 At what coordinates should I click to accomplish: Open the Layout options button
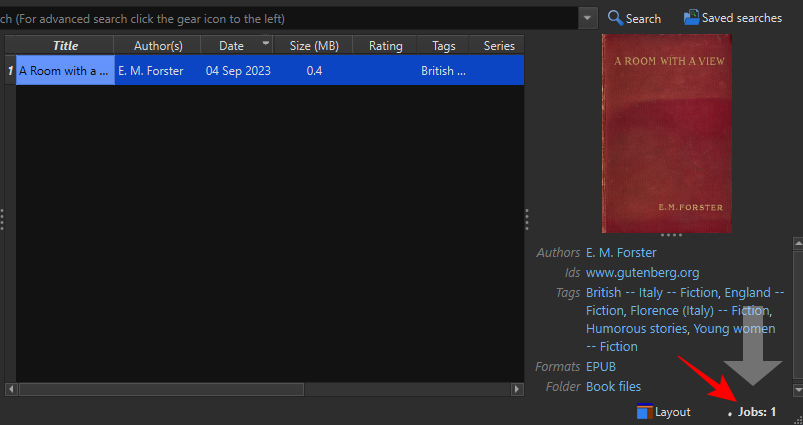[663, 412]
